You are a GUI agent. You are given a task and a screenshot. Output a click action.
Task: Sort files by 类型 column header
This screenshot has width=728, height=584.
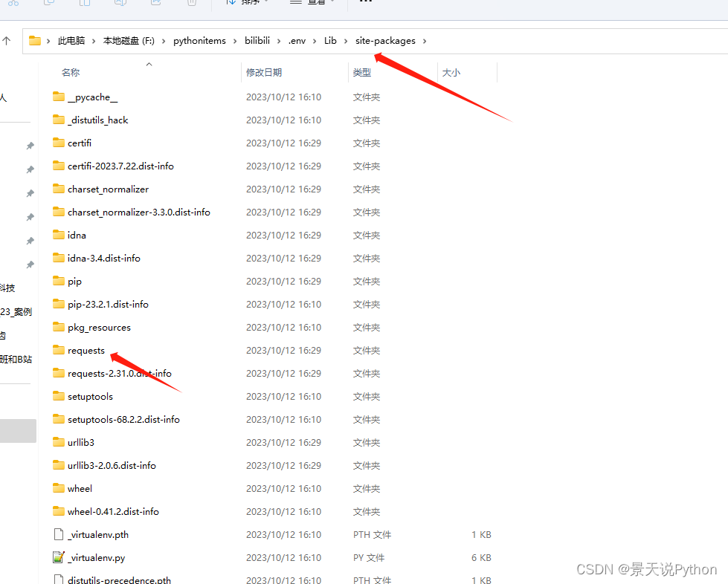coord(362,73)
